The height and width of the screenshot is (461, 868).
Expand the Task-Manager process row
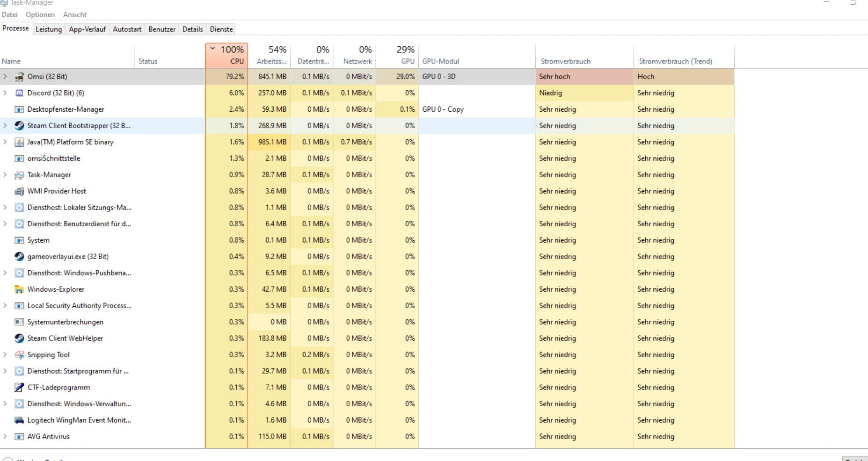pos(5,175)
